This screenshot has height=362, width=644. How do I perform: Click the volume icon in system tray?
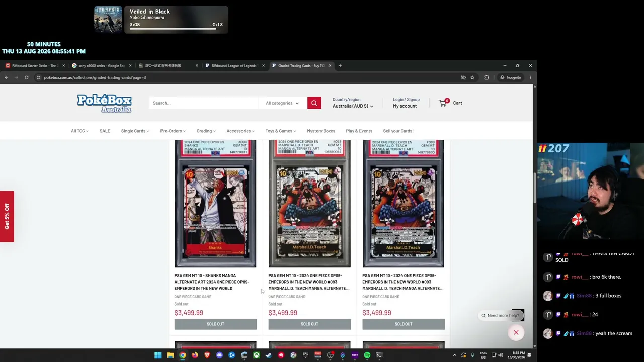501,355
